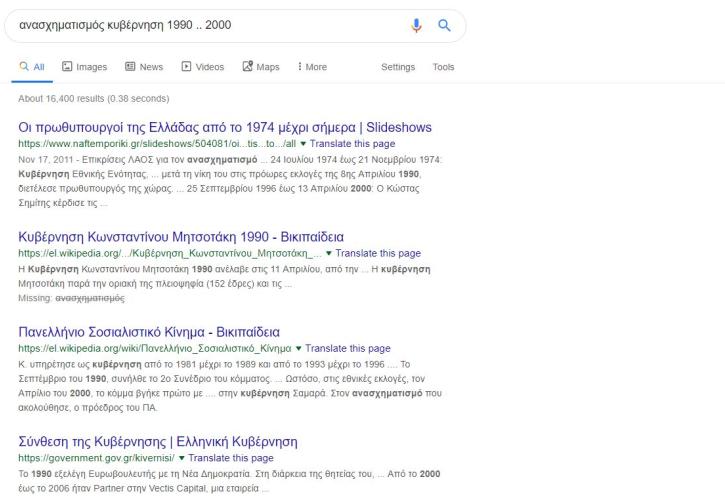Translate the government.gov.gr page

[231, 458]
